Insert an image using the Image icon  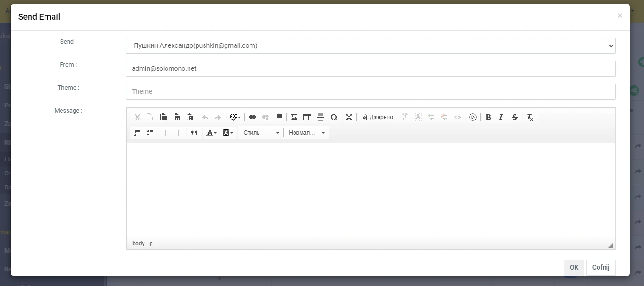tap(294, 117)
